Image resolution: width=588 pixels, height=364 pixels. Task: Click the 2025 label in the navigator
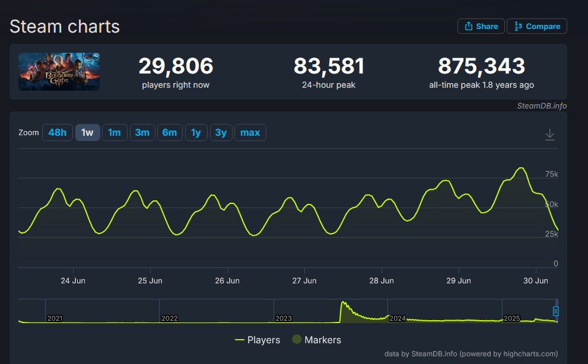(512, 318)
